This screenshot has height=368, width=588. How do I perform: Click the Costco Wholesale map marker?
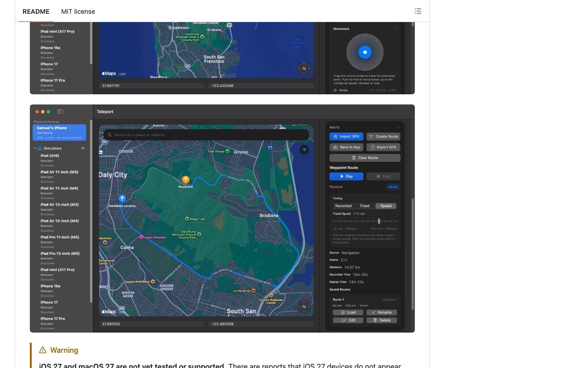coord(153,282)
